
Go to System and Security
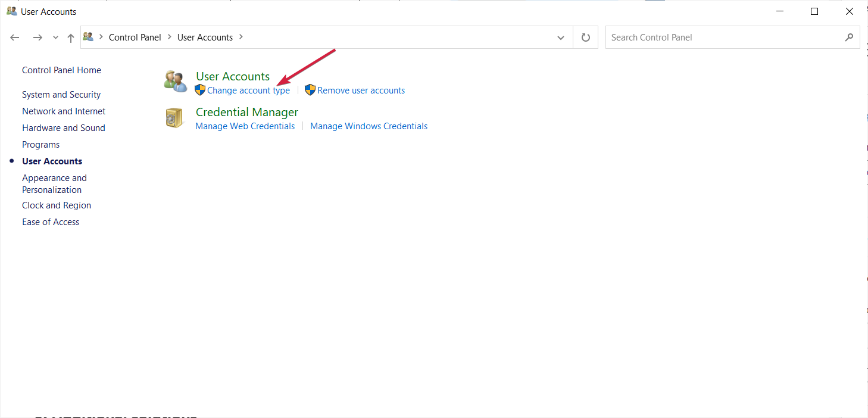click(61, 95)
